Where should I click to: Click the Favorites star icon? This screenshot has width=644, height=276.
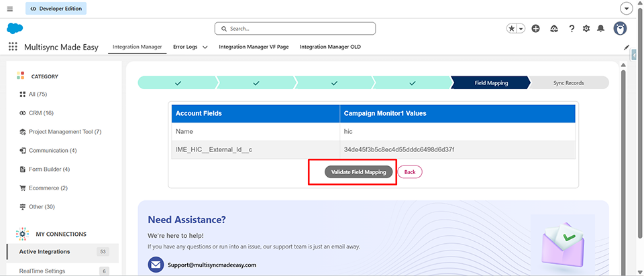click(511, 28)
